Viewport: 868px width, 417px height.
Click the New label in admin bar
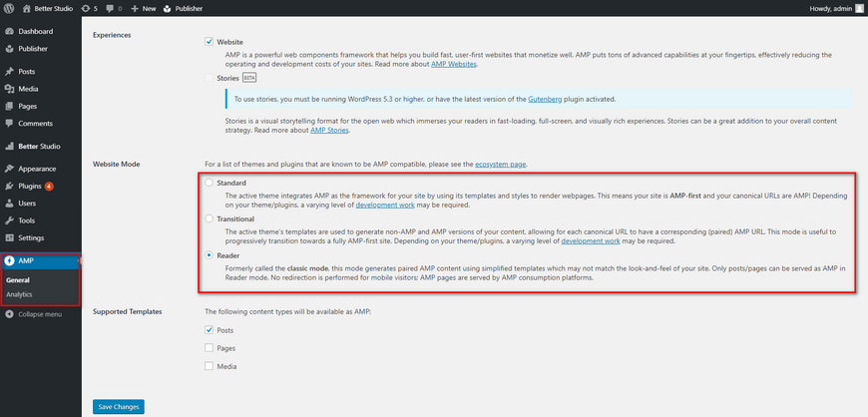coord(149,8)
